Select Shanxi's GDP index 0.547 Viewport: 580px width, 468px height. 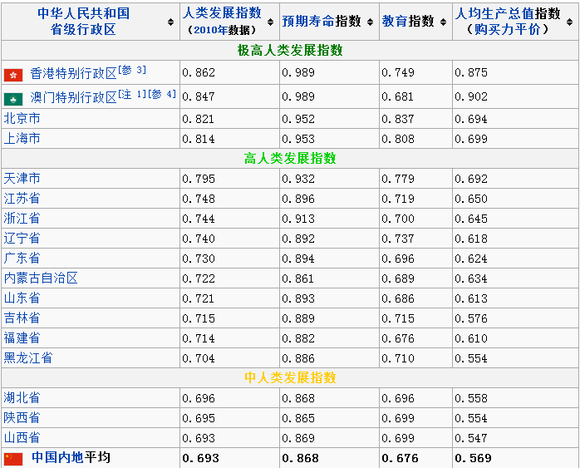[x=471, y=439]
